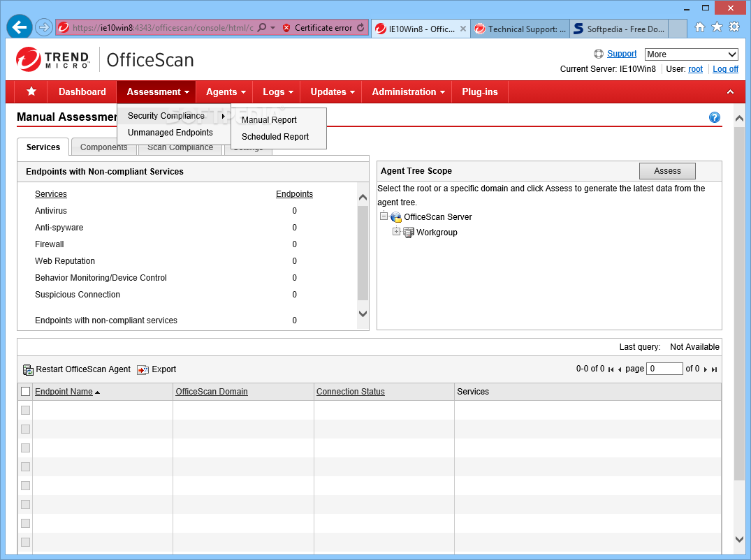Screen dimensions: 751x560
Task: Tick the select-all checkbox in table header
Action: coord(26,392)
